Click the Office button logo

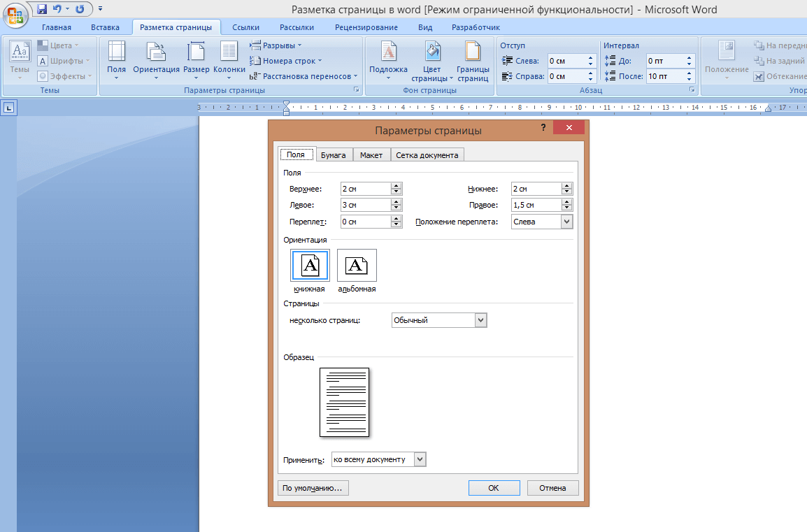(x=15, y=15)
